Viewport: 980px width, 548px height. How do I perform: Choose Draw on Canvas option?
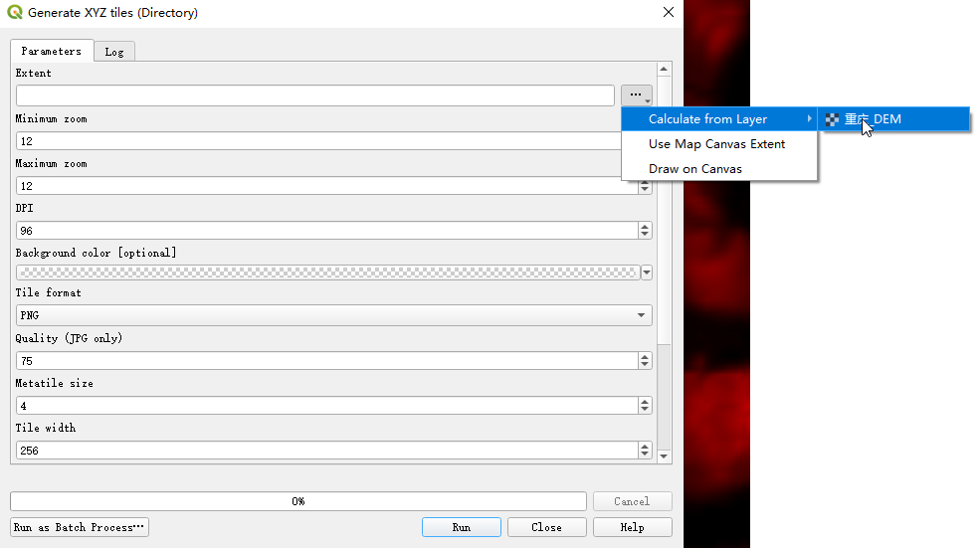(718, 169)
